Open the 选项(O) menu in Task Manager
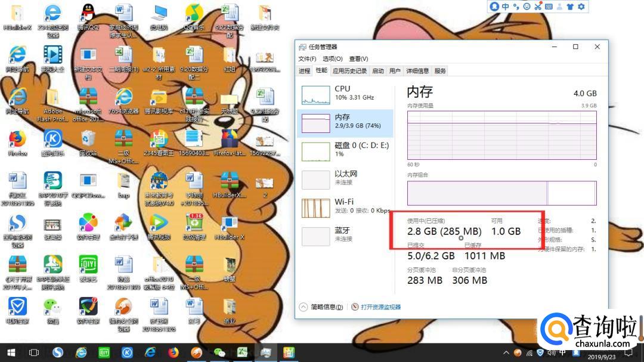 (x=332, y=59)
